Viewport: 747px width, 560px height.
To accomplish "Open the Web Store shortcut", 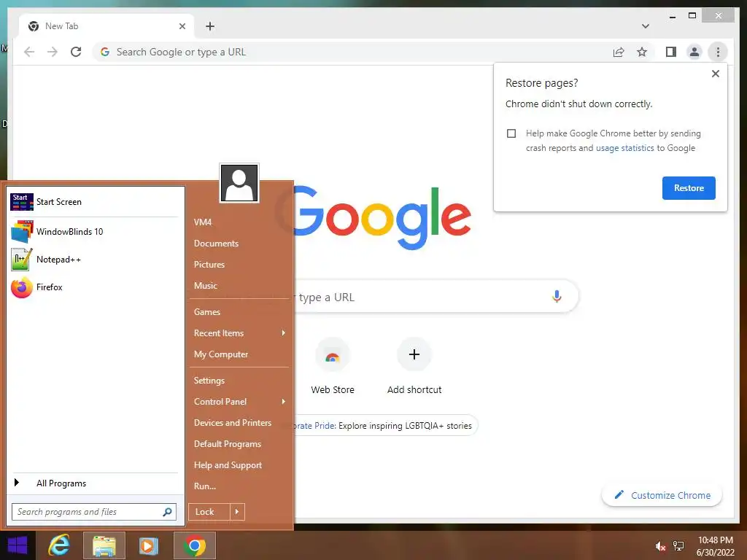I will pyautogui.click(x=333, y=366).
